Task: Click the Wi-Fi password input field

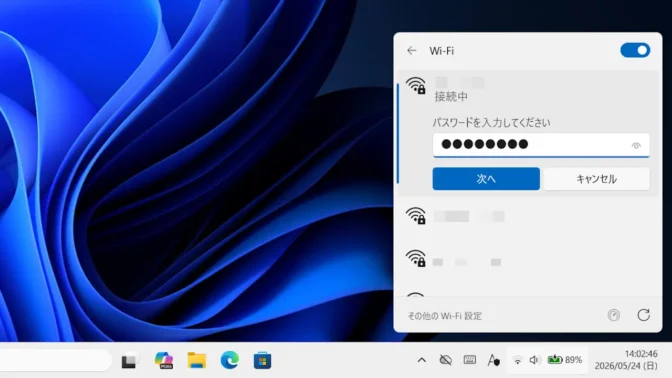Action: tap(541, 145)
